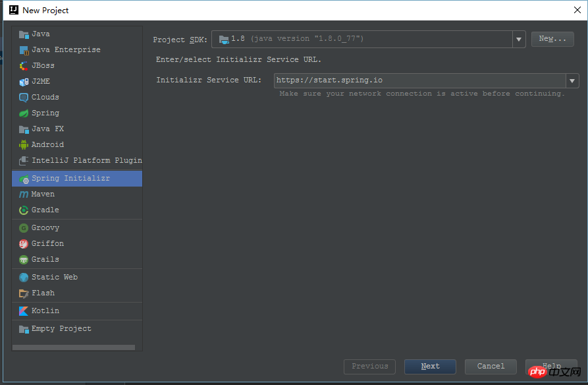Click the Android robot icon
The image size is (588, 385).
[24, 144]
